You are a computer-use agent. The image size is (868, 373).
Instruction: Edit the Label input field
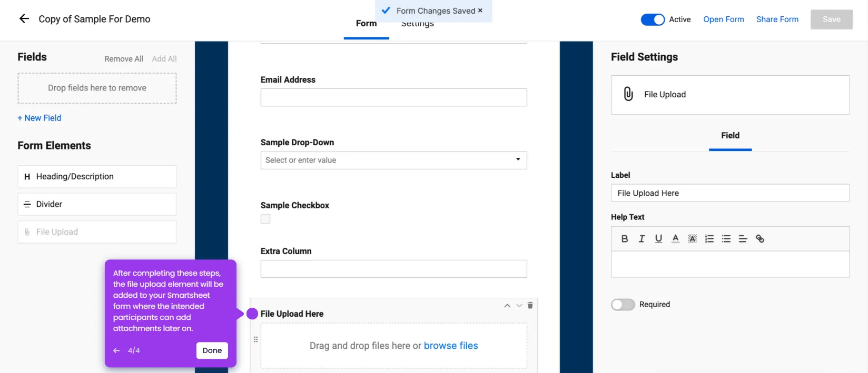(x=730, y=193)
